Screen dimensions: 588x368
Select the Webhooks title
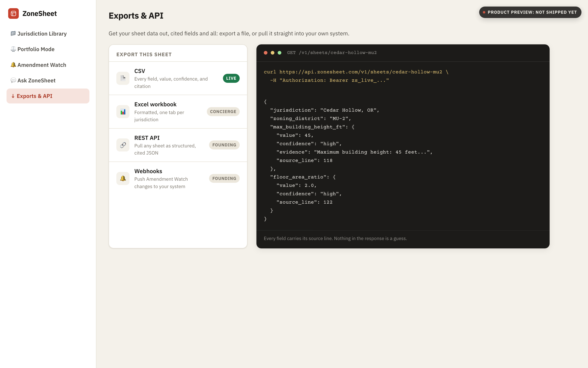148,171
